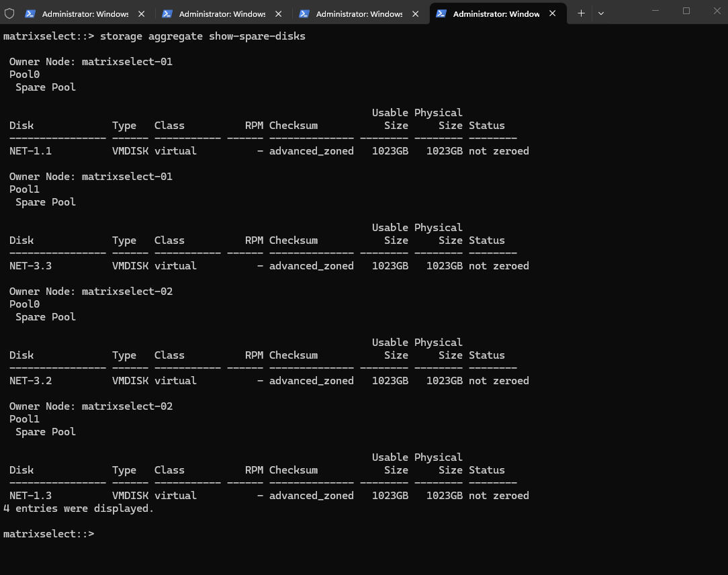Close the first Administrator terminal tab
This screenshot has width=728, height=575.
pos(141,13)
